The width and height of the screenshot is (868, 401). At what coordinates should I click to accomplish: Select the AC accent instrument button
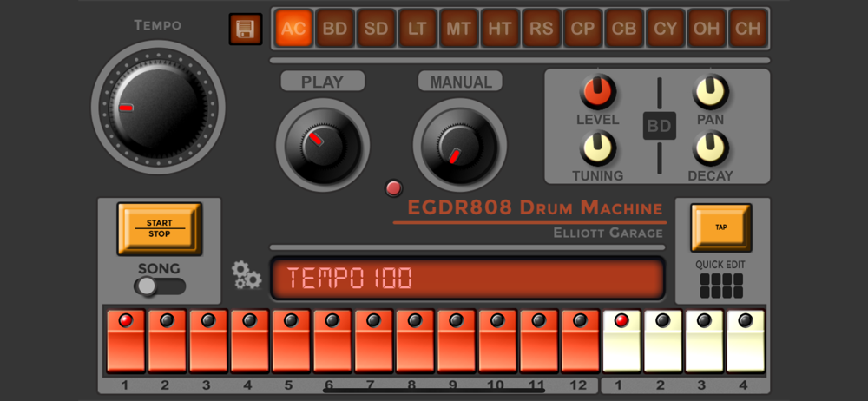point(294,29)
